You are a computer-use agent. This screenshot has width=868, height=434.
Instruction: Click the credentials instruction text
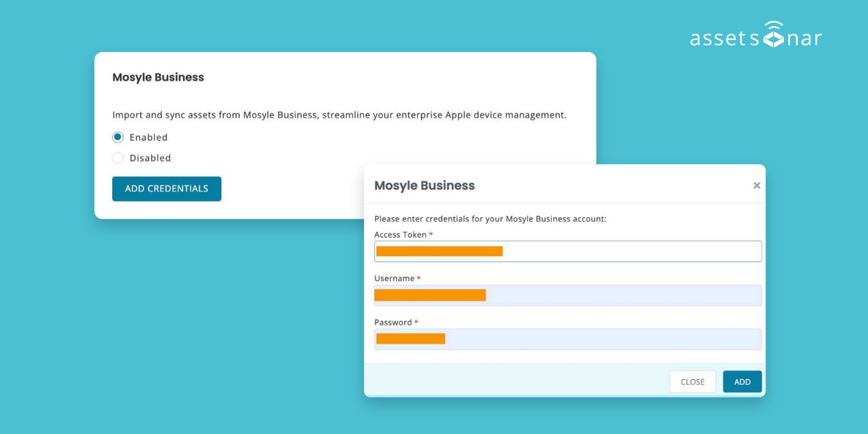pyautogui.click(x=490, y=219)
